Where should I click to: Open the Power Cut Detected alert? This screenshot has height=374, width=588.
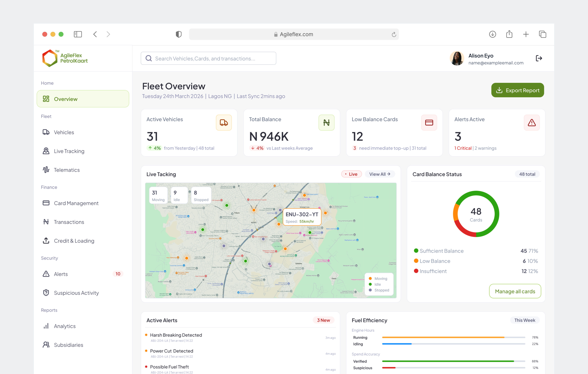(x=240, y=353)
